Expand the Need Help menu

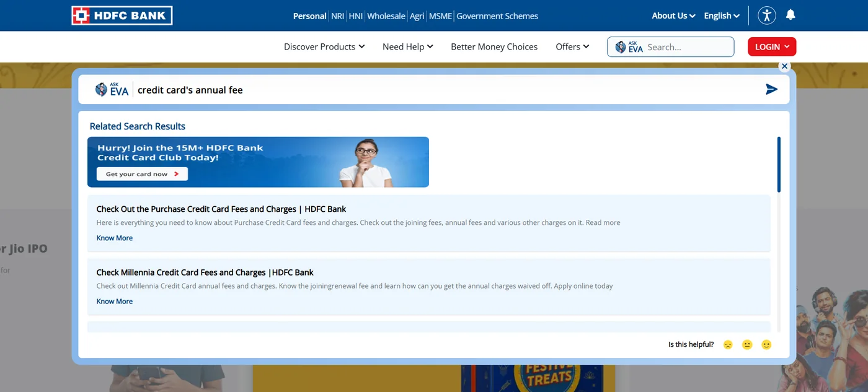coord(408,46)
